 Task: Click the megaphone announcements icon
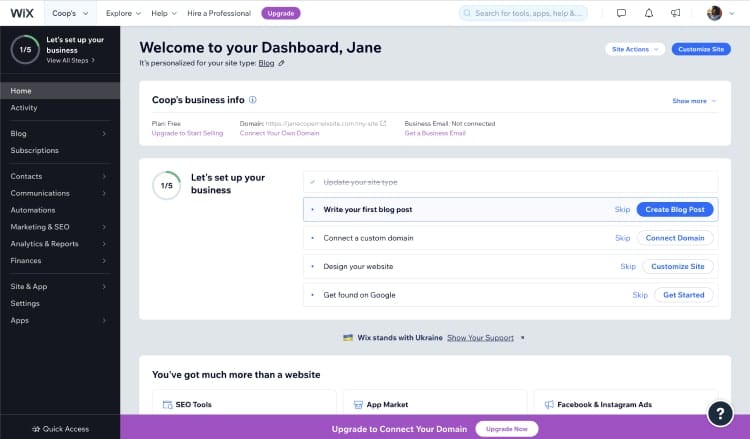coord(676,13)
